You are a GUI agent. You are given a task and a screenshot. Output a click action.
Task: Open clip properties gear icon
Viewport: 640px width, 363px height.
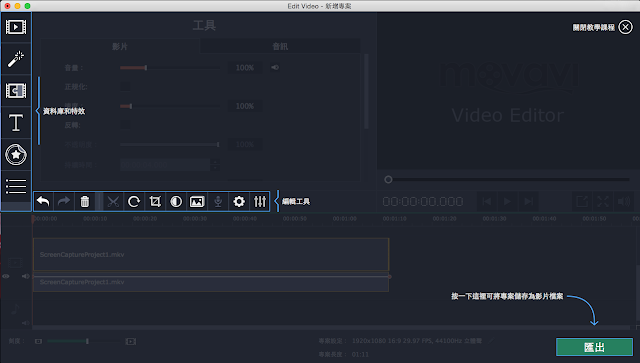[239, 201]
